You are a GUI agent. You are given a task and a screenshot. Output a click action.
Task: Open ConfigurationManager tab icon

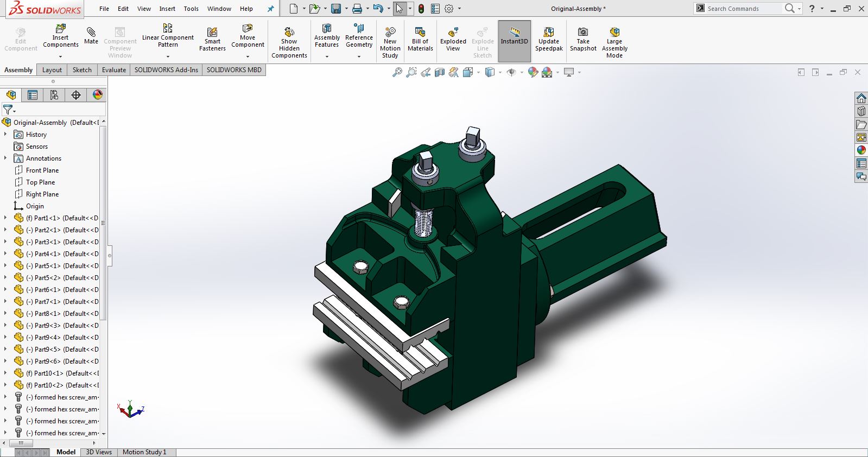click(54, 95)
